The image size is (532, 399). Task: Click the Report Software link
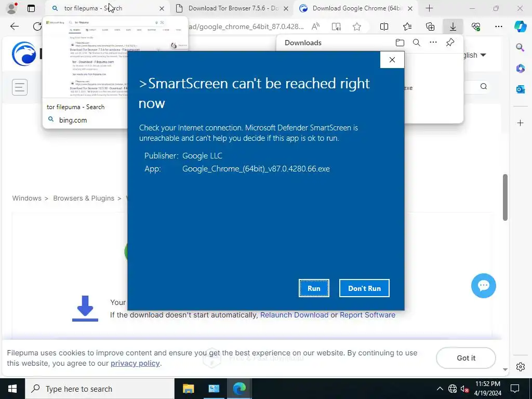pyautogui.click(x=367, y=315)
